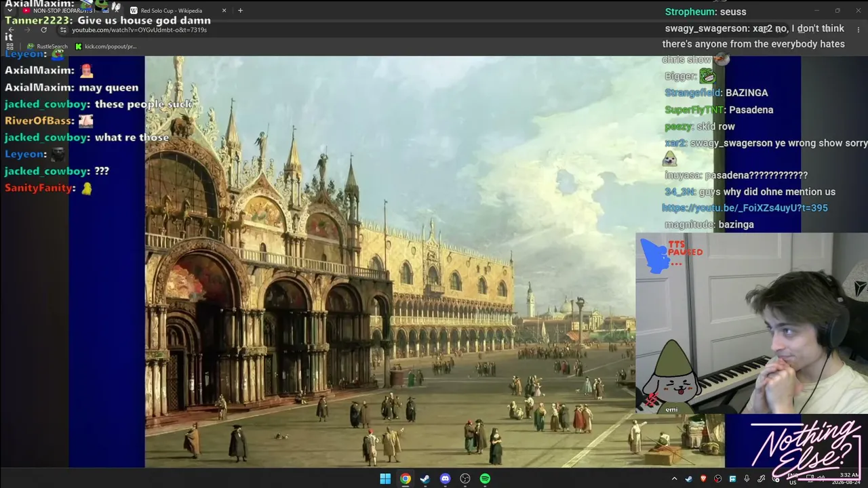
Task: Close the Red Solo Cup Wikipedia tab
Action: 224,10
